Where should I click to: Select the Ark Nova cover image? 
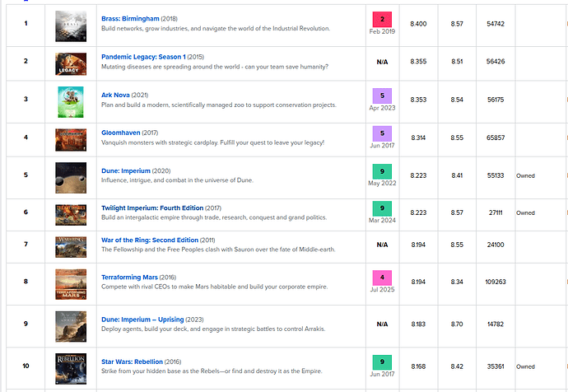click(71, 102)
